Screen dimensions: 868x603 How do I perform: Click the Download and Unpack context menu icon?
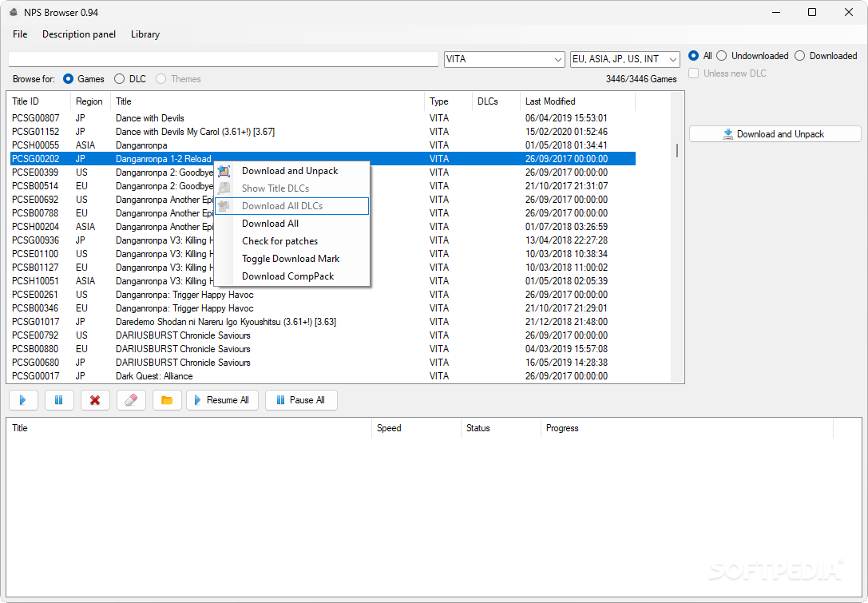pos(224,171)
